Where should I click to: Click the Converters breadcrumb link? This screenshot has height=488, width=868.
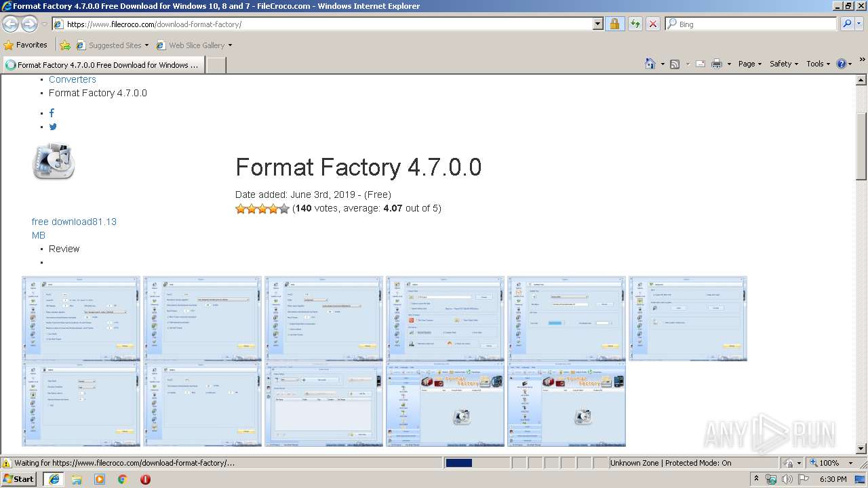click(x=73, y=79)
